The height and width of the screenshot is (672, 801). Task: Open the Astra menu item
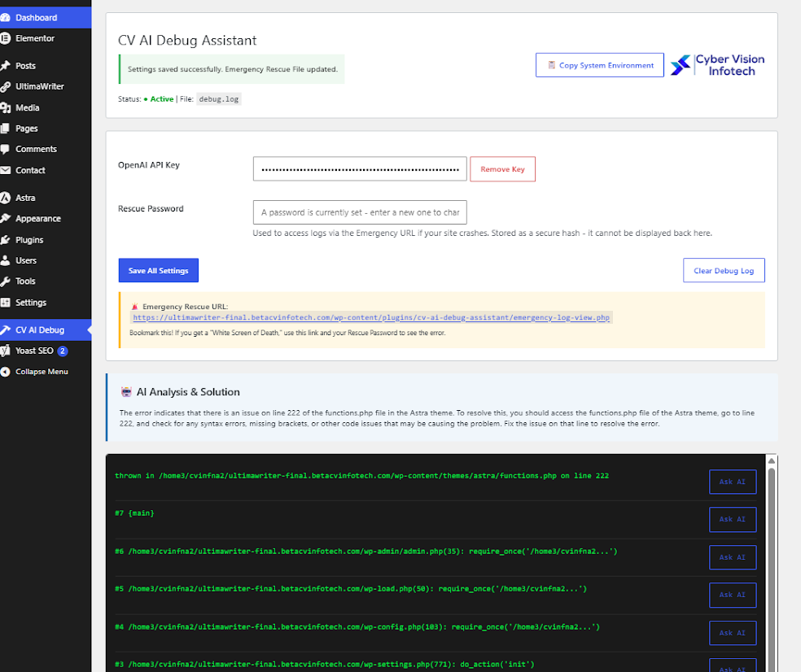[x=46, y=199]
